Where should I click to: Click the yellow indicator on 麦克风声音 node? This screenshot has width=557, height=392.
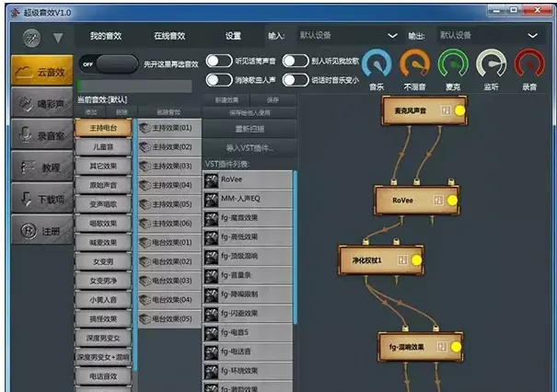459,110
